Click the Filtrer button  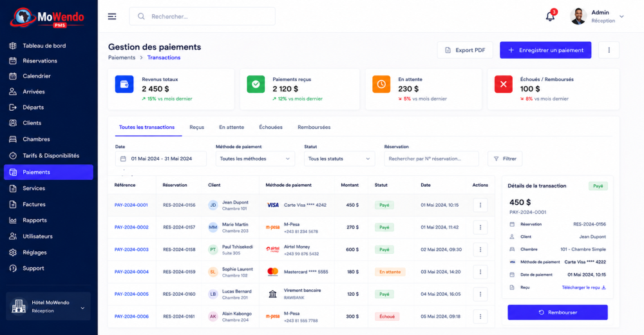pos(505,158)
